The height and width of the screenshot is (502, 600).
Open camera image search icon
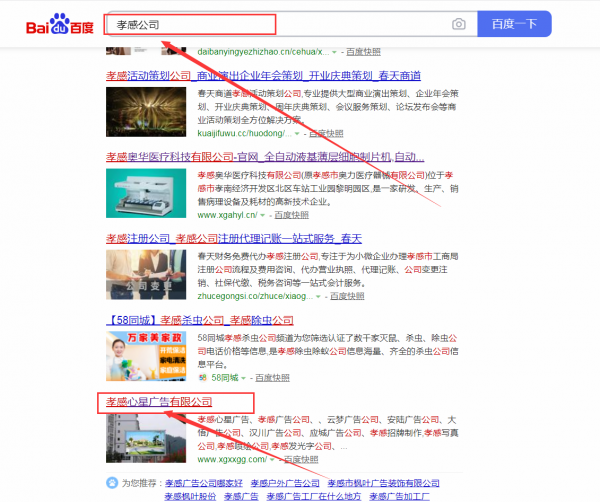pos(458,24)
